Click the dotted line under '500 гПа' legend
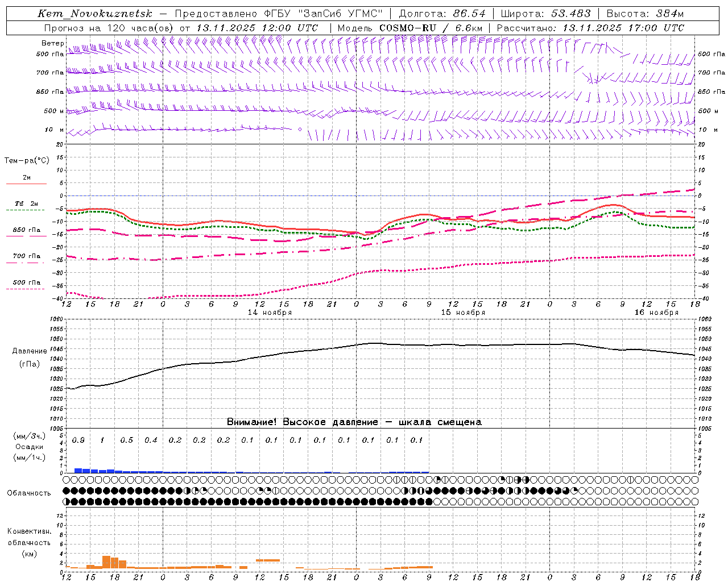The image size is (728, 582). [x=26, y=289]
